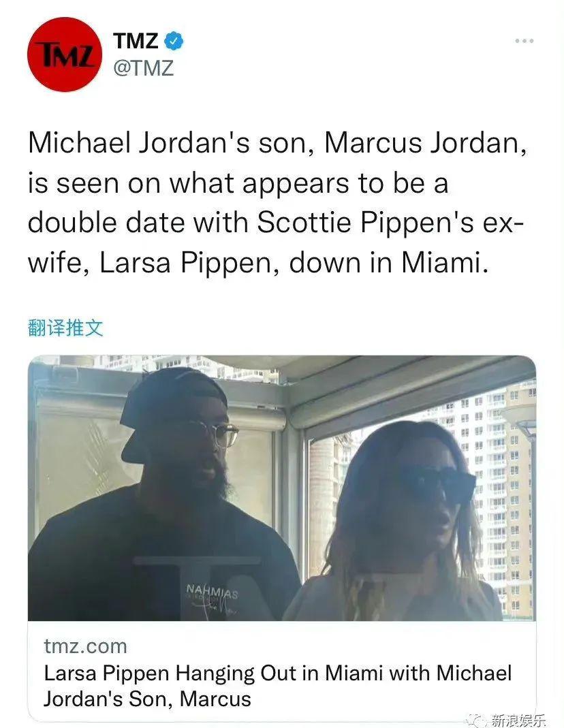
Task: Click the TMZ display name
Action: pyautogui.click(x=136, y=41)
